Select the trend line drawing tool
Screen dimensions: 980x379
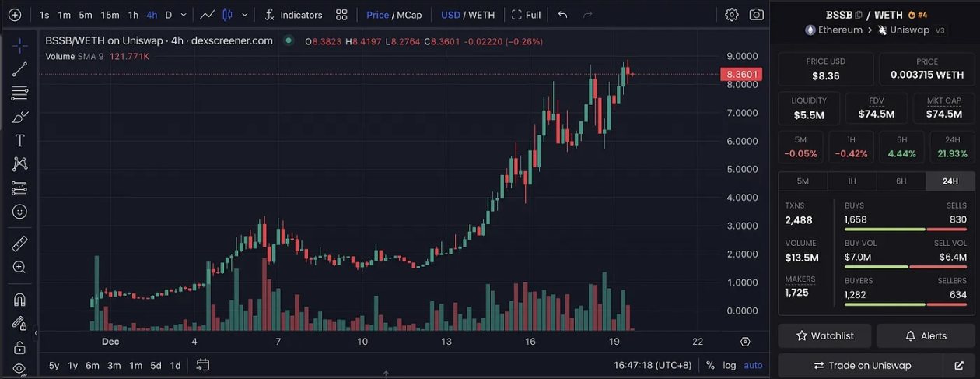click(19, 69)
